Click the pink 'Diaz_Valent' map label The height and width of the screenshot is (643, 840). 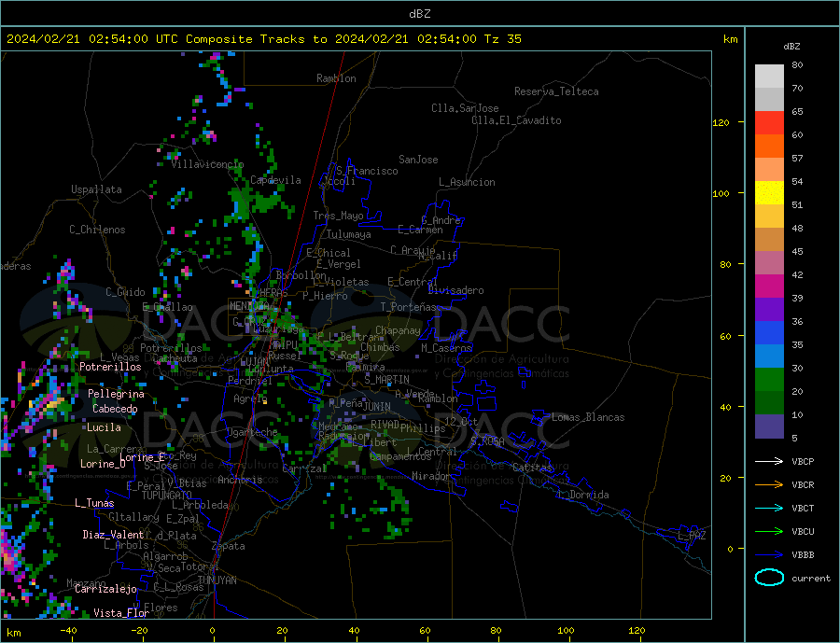point(113,535)
